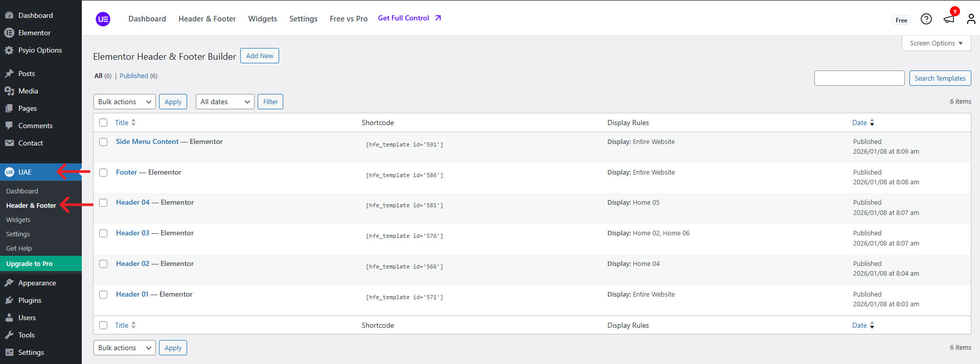This screenshot has height=364, width=980.
Task: Click the Plugins icon in sidebar
Action: [9, 300]
